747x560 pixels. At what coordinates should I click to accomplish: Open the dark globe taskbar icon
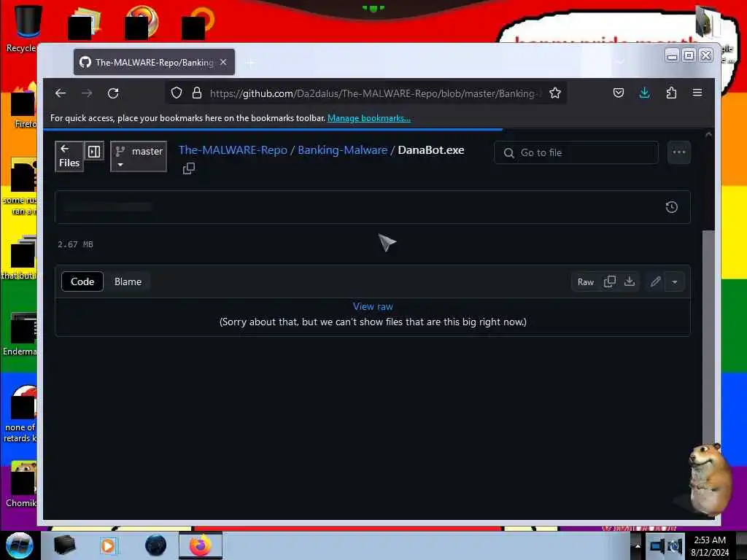pyautogui.click(x=156, y=545)
